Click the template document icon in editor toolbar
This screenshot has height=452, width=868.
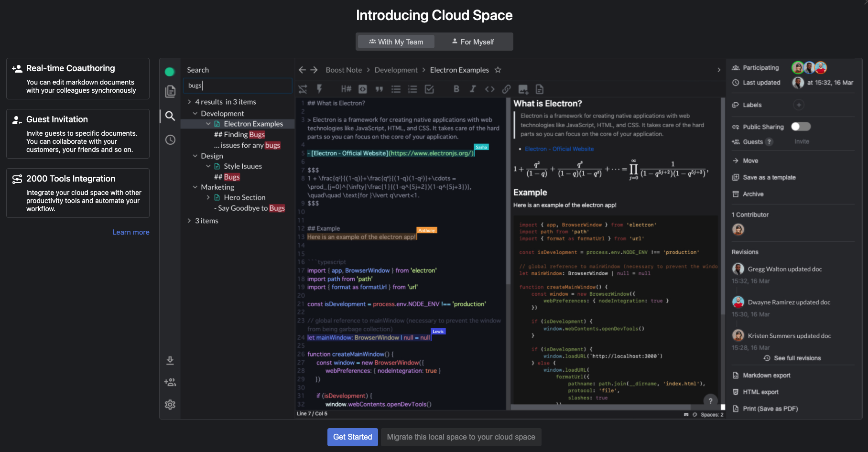point(540,89)
